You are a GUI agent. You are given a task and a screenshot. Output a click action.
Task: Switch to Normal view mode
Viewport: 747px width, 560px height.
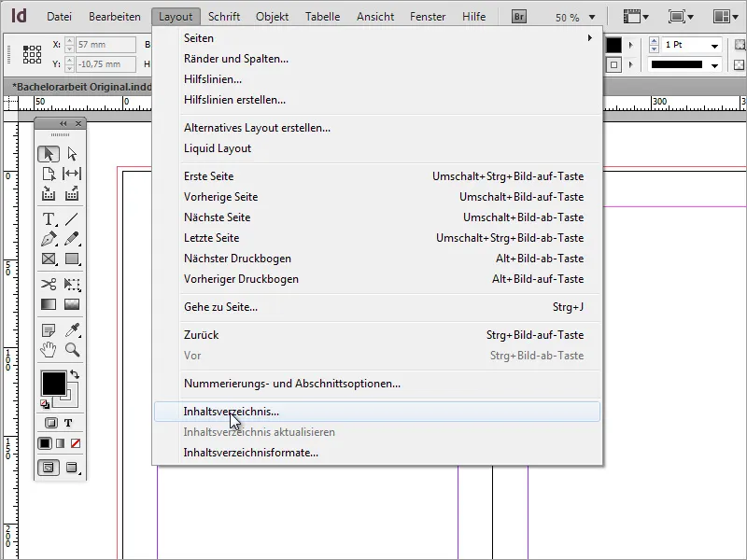(49, 468)
